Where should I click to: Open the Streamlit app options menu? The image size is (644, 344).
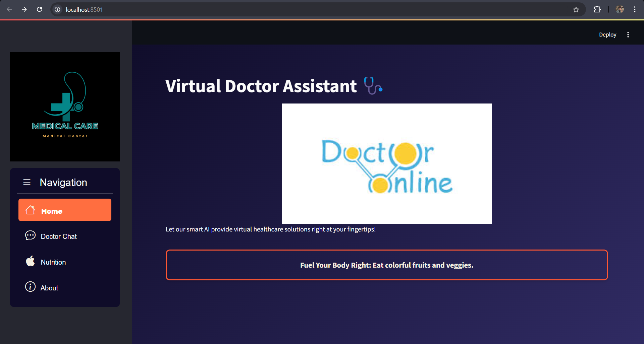tap(628, 35)
